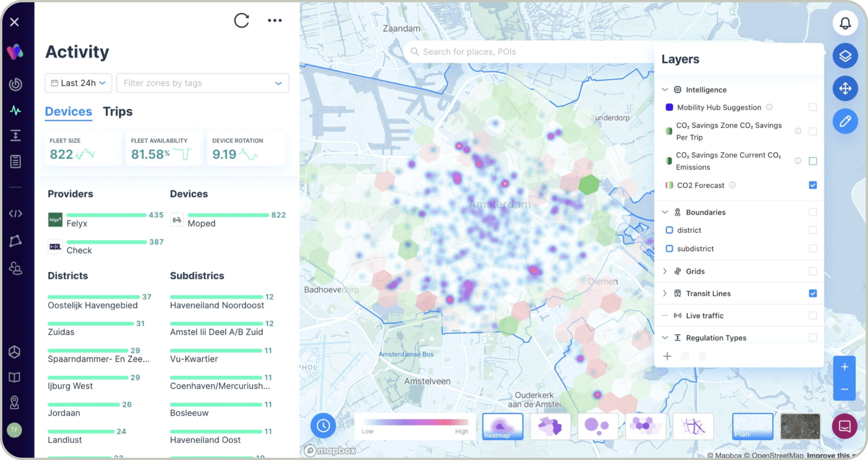Image resolution: width=868 pixels, height=460 pixels.
Task: Open the notifications bell
Action: pos(845,23)
